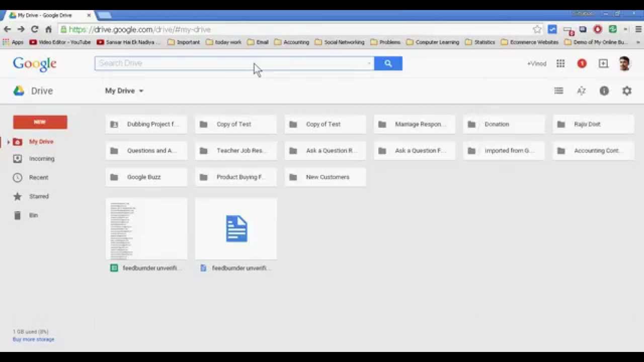Select the My Drive - Google Drive tab
This screenshot has width=644, height=362.
(x=48, y=15)
